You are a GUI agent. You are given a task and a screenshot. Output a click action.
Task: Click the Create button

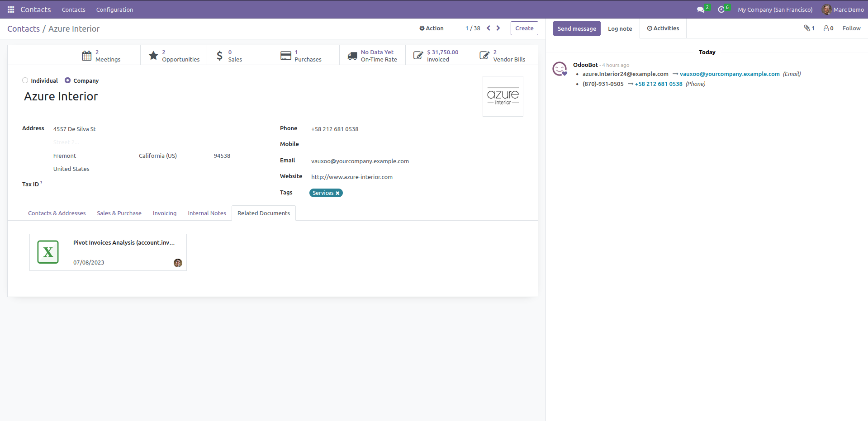point(525,28)
